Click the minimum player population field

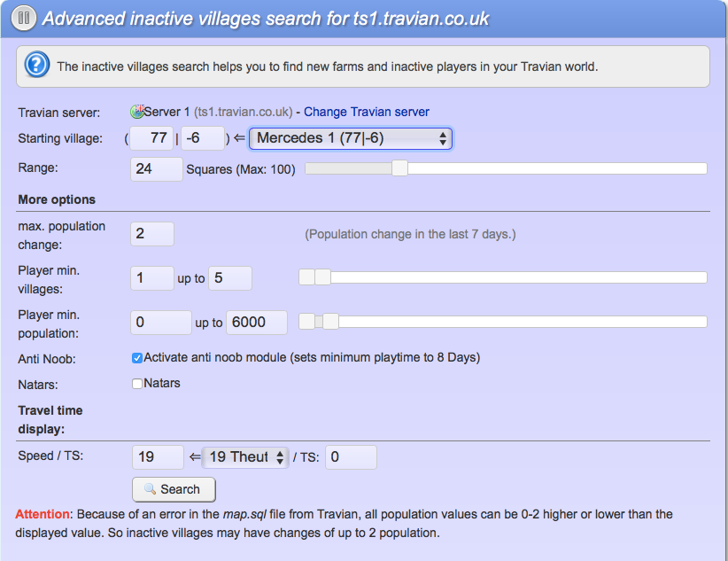pos(161,322)
